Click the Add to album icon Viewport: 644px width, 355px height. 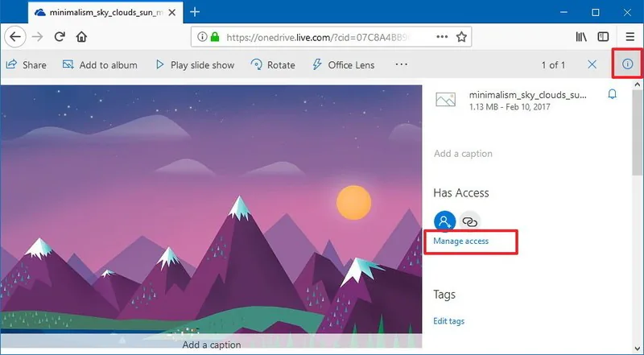68,64
